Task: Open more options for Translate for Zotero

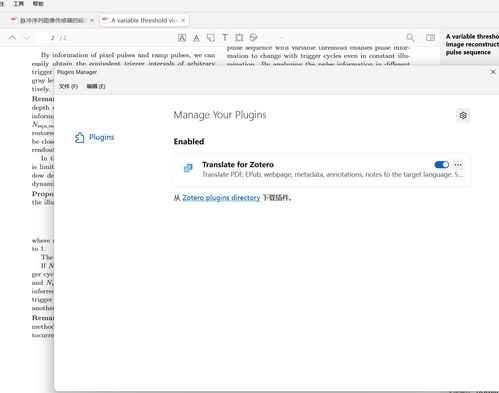Action: 458,165
